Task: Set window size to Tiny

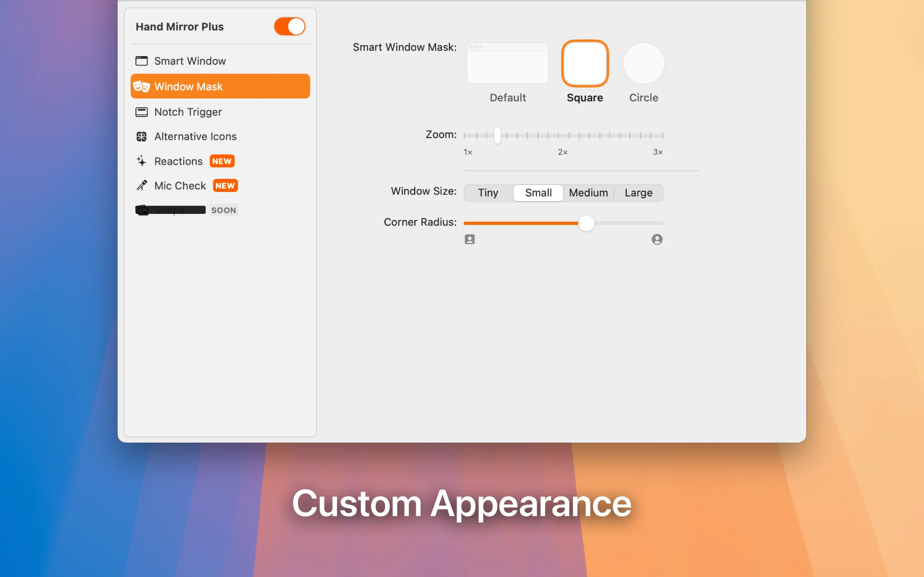Action: point(488,193)
